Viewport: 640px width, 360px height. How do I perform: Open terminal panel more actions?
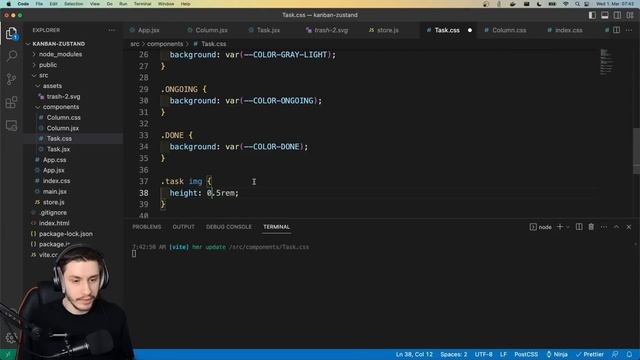pyautogui.click(x=604, y=227)
